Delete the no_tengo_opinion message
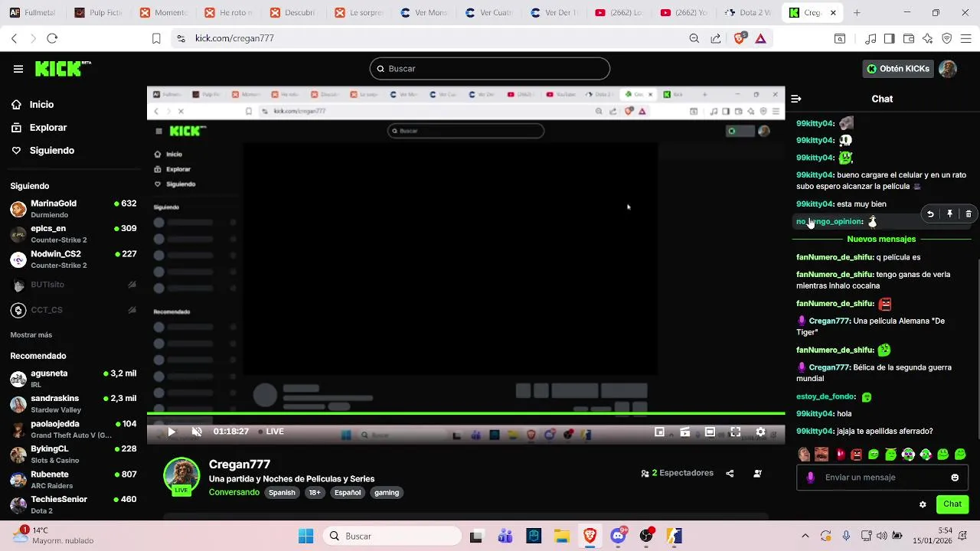 (969, 214)
